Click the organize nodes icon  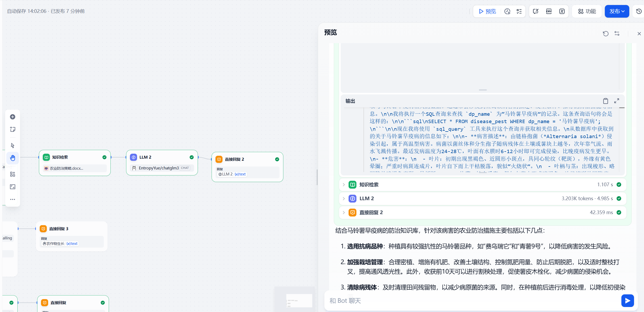coord(13,174)
